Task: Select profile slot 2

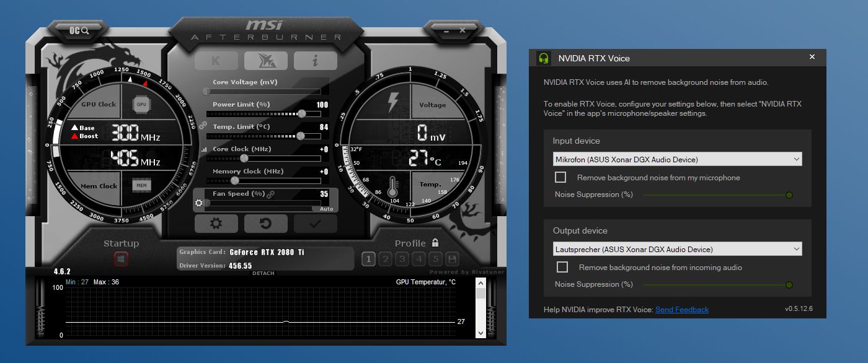Action: (x=386, y=259)
